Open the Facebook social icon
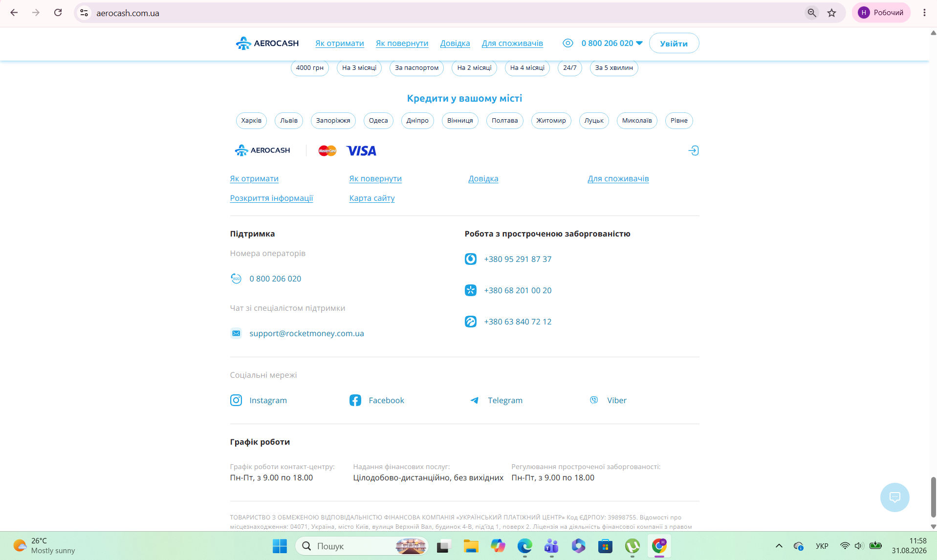This screenshot has height=560, width=937. [x=355, y=400]
